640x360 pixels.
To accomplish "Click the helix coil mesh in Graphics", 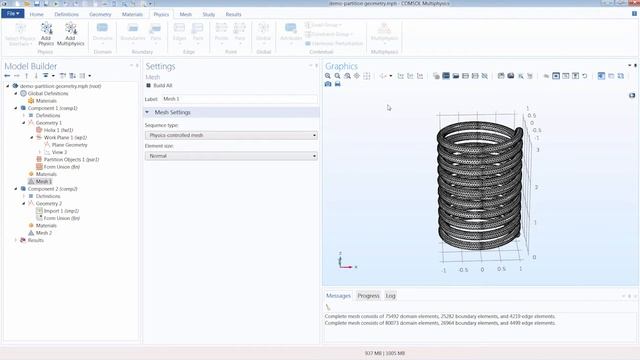I will [x=479, y=186].
